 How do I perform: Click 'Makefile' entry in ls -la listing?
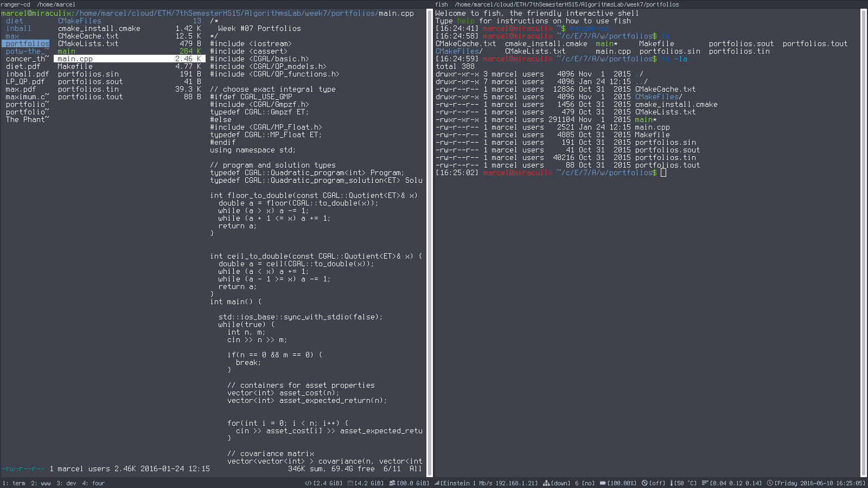tap(652, 134)
